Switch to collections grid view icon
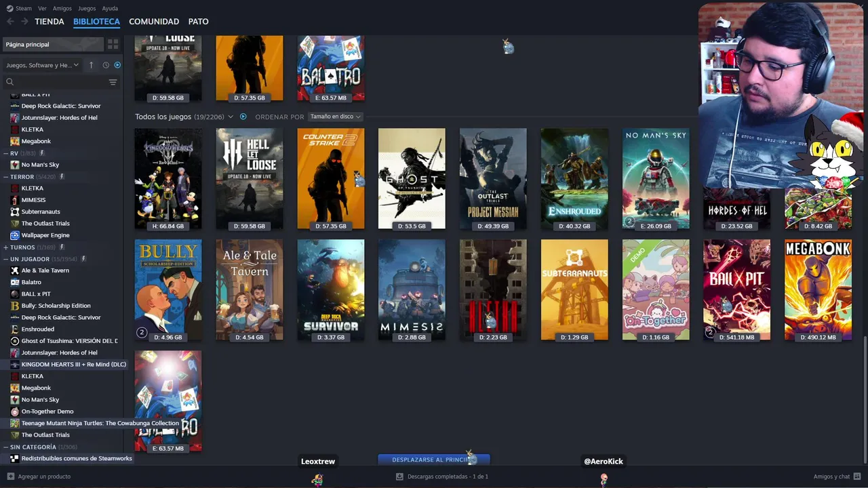Screen dimensions: 868x488 coord(113,44)
